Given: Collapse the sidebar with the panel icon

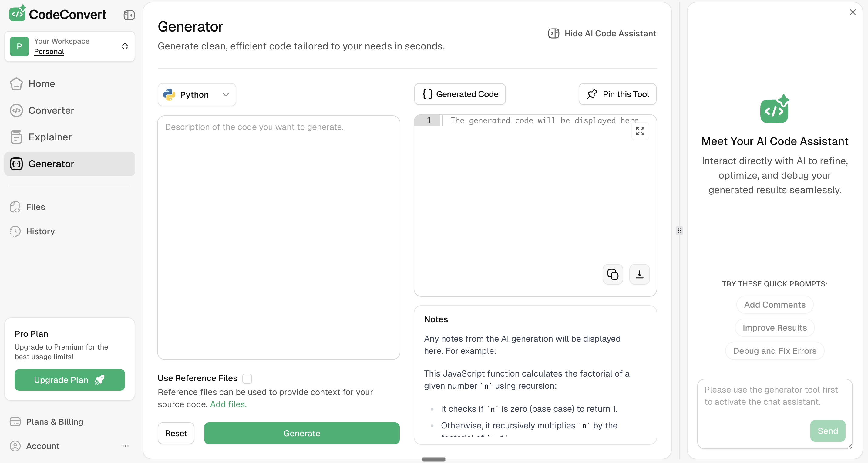Looking at the screenshot, I should (x=129, y=15).
